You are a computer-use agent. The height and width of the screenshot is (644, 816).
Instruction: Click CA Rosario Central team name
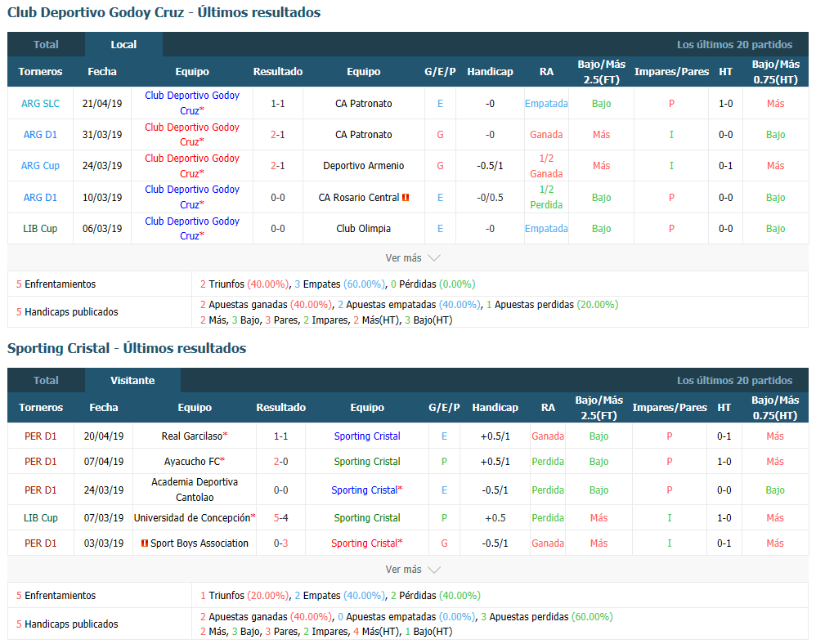pyautogui.click(x=359, y=198)
